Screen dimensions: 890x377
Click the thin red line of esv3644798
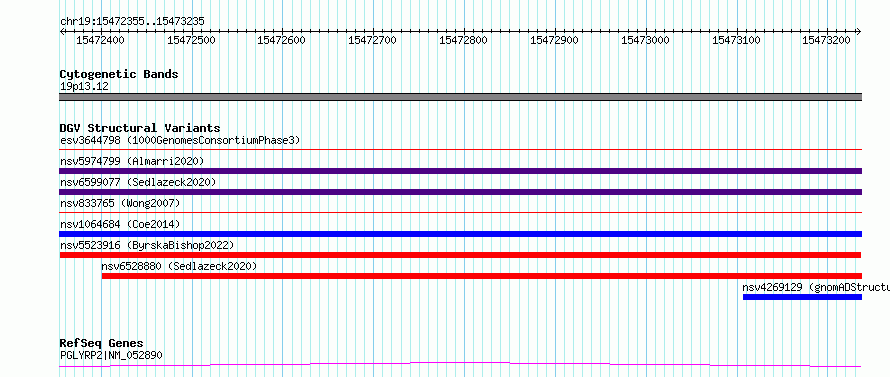[460, 150]
